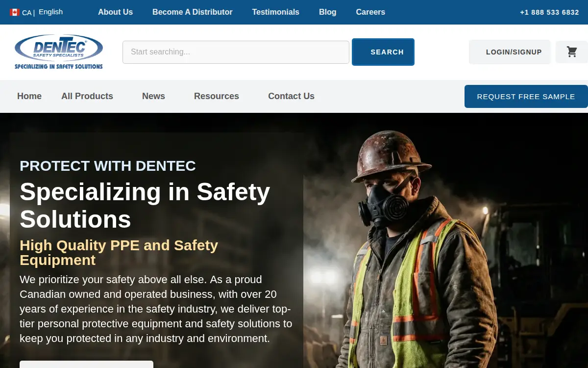
Task: Open the Careers page
Action: 370,12
